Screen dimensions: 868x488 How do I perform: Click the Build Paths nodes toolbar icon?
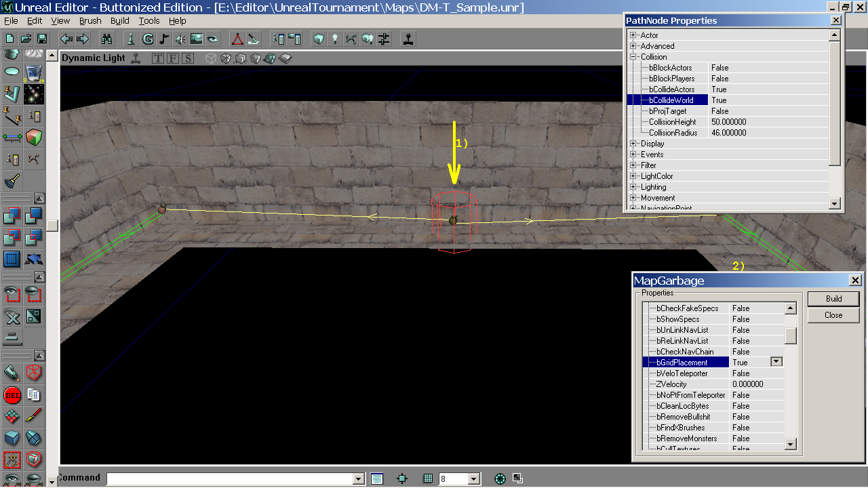click(x=351, y=39)
